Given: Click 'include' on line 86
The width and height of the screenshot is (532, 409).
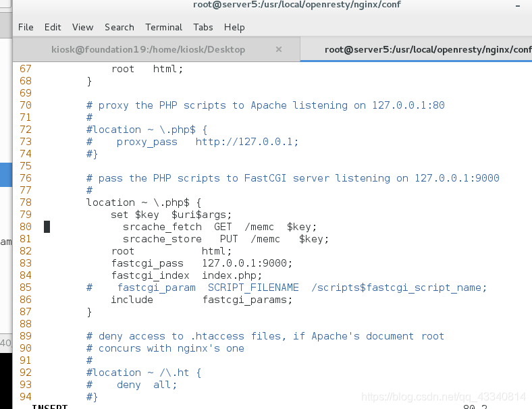Looking at the screenshot, I should 132,300.
